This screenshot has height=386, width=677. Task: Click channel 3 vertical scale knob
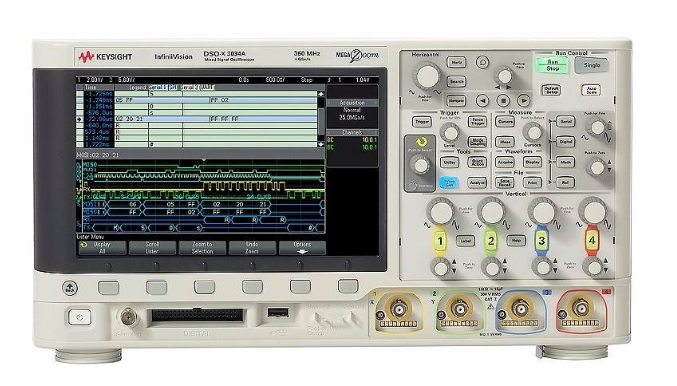tap(542, 212)
